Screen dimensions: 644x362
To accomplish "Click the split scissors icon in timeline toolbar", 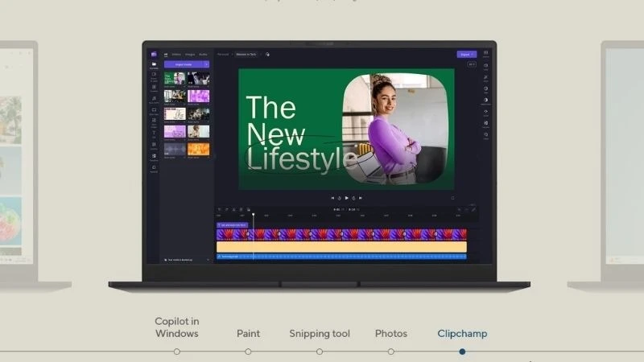I will click(x=234, y=210).
